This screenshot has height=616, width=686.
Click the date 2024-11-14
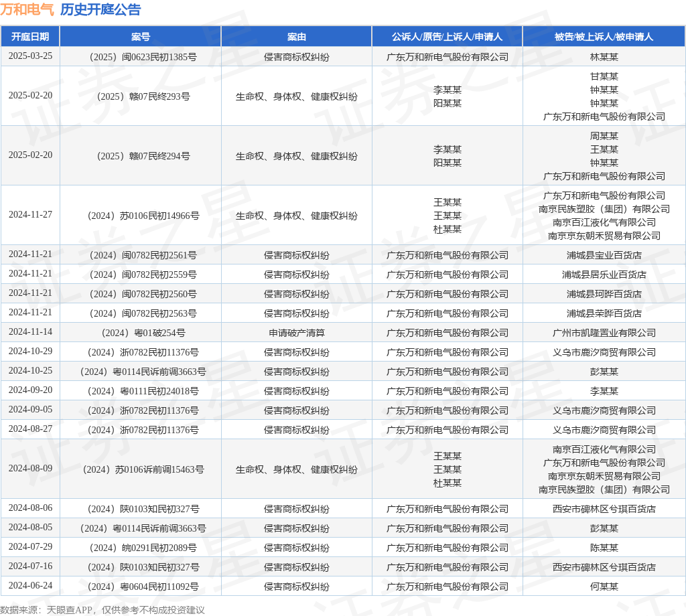coord(30,332)
